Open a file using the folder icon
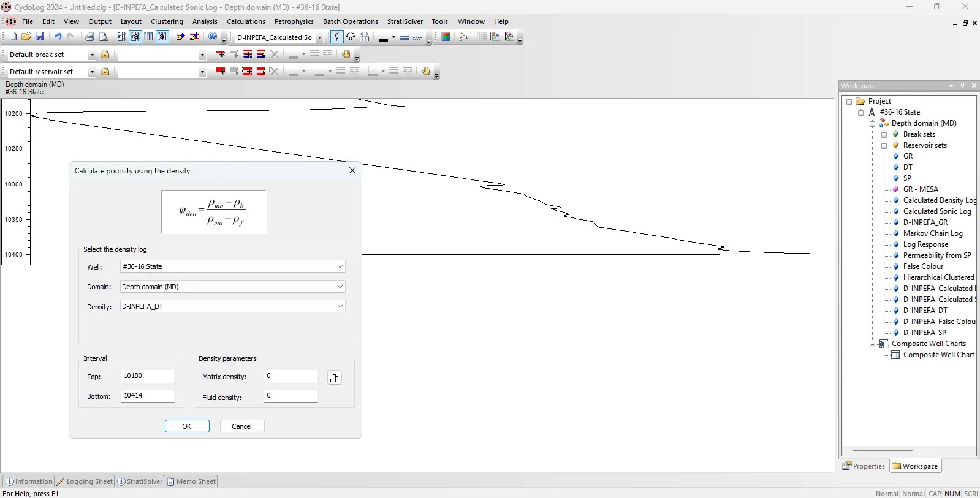Screen dimensions: 980x498 [26, 37]
